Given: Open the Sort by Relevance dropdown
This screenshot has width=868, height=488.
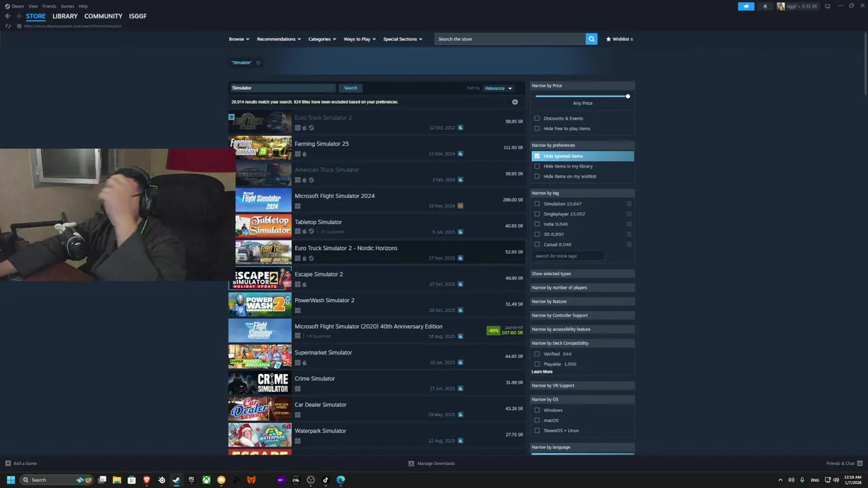Looking at the screenshot, I should pyautogui.click(x=498, y=88).
